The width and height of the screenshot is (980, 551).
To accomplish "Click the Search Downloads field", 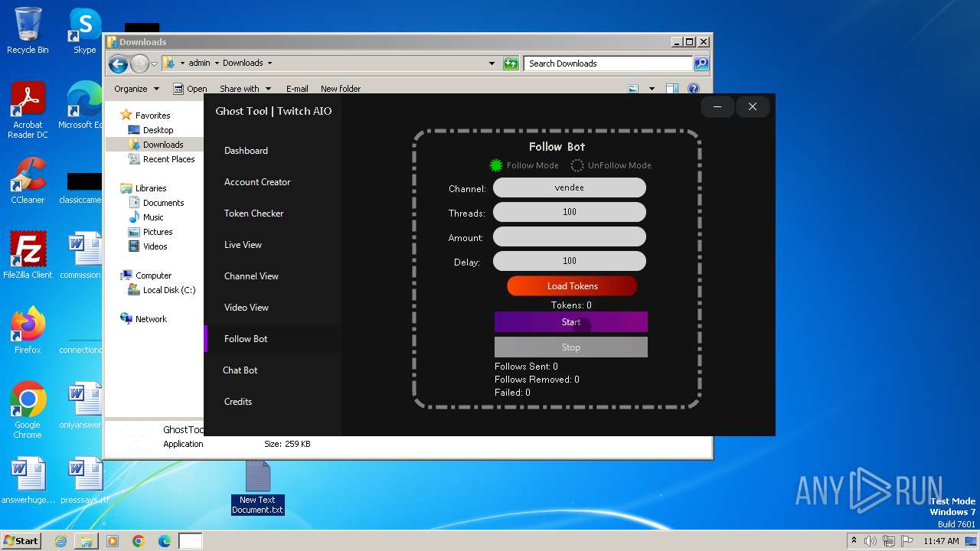I will click(x=609, y=64).
